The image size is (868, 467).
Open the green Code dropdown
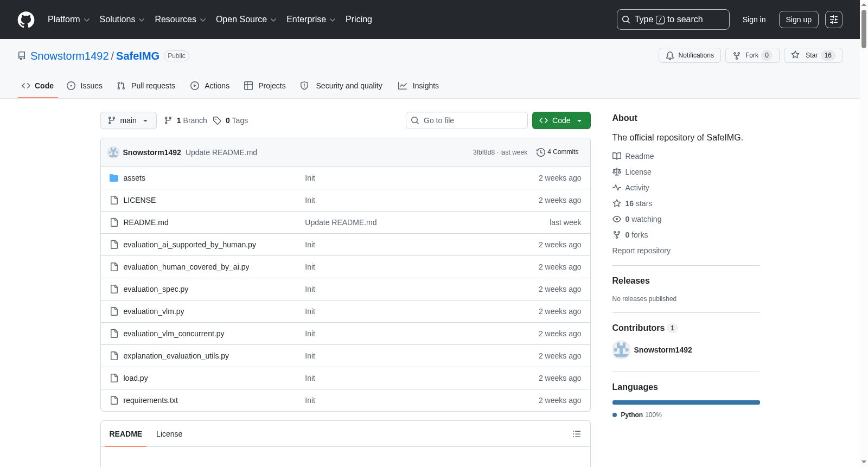click(x=561, y=120)
